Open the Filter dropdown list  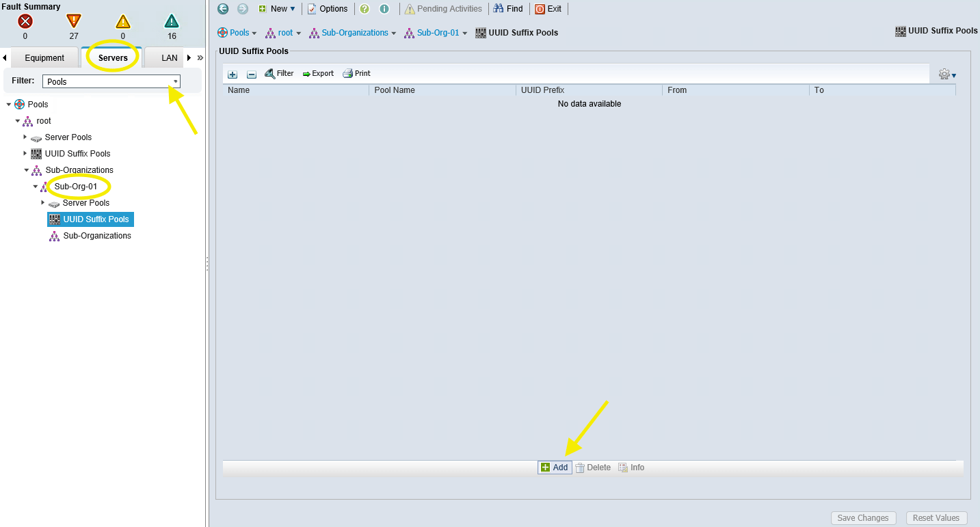pos(176,81)
